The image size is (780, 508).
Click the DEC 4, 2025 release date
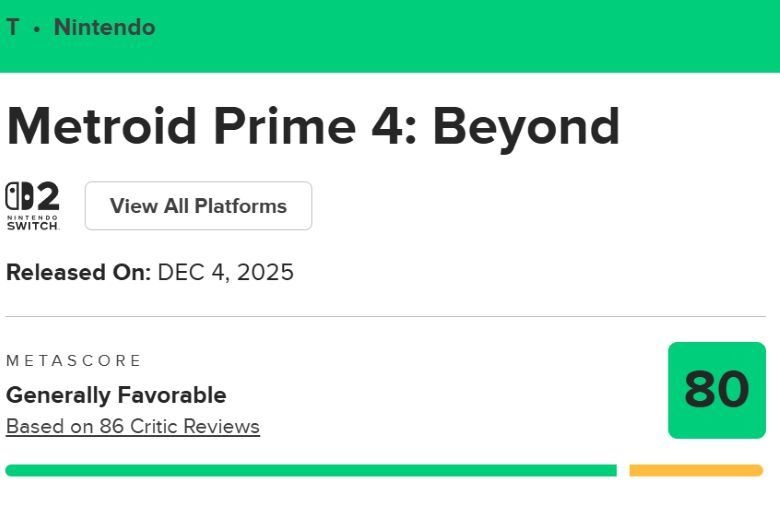[225, 272]
